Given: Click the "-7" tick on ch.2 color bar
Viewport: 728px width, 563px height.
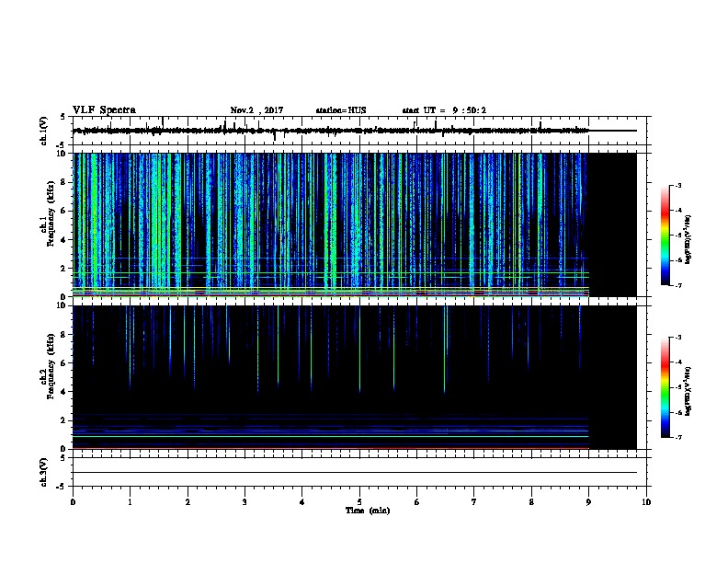Looking at the screenshot, I should (677, 437).
